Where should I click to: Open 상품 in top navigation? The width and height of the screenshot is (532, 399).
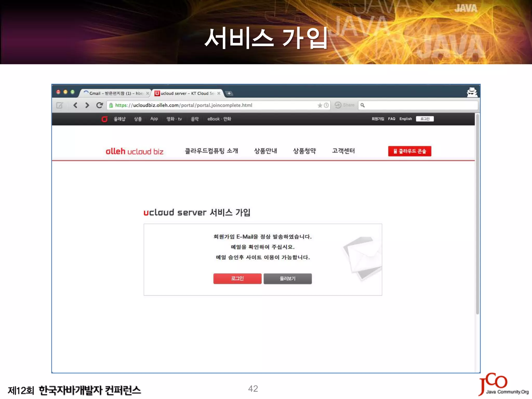[x=138, y=119]
